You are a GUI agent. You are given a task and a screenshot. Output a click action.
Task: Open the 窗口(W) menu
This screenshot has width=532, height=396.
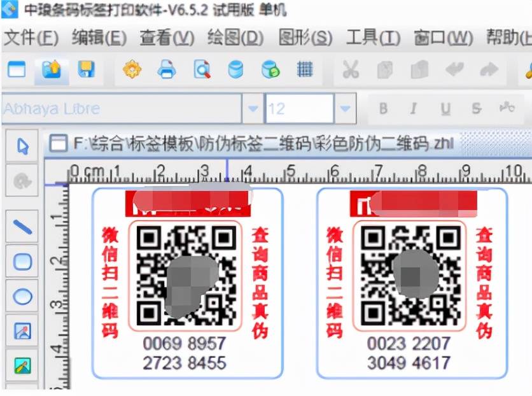pos(443,38)
